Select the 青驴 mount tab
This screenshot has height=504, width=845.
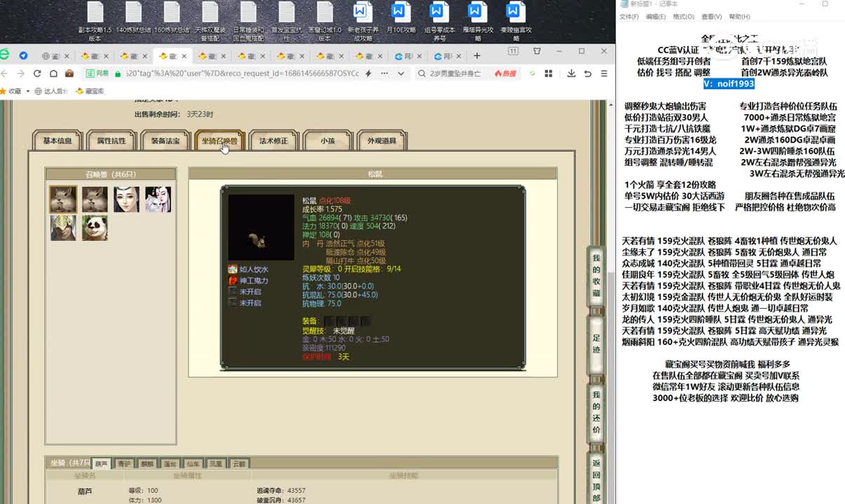click(123, 463)
